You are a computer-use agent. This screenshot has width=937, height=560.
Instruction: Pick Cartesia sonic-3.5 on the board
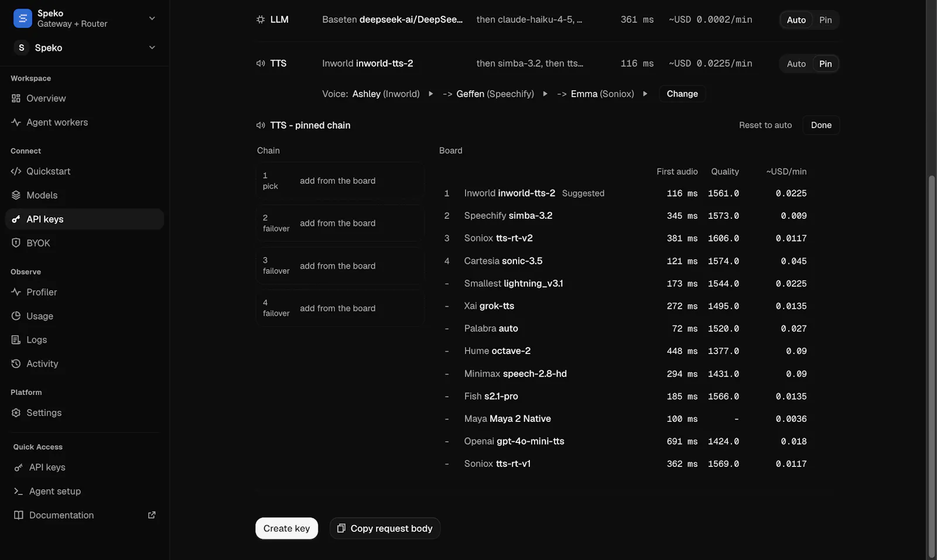[625, 261]
